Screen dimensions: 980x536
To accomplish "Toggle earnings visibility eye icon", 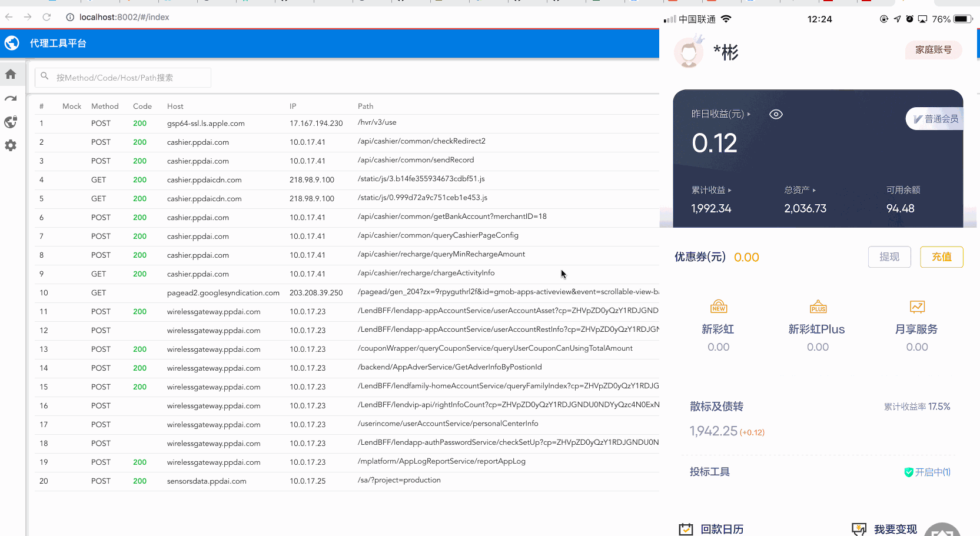I will 776,114.
